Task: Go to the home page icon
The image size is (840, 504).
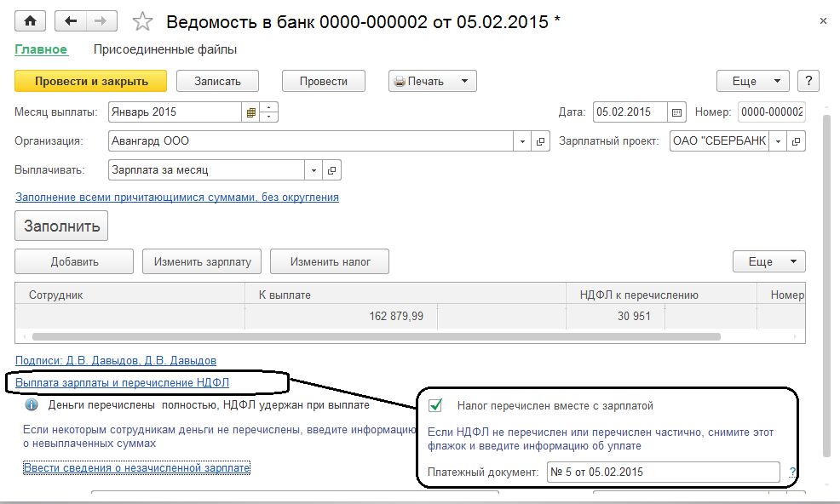Action: pyautogui.click(x=30, y=21)
